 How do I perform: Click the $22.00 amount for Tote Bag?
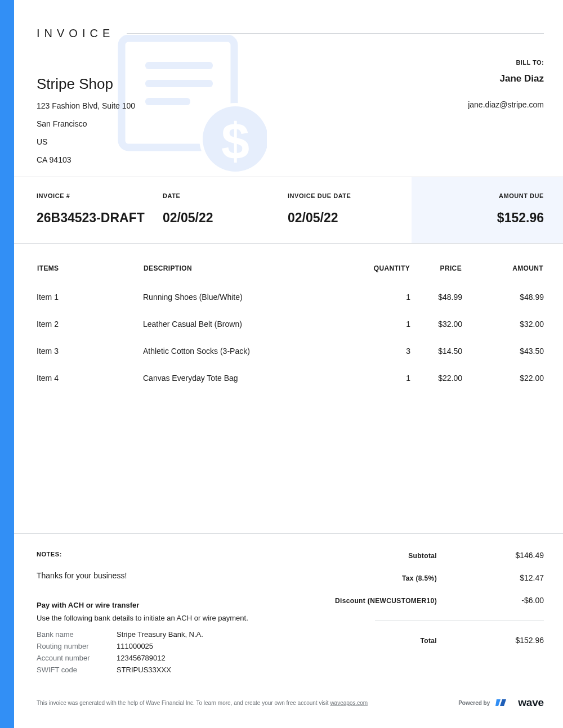tap(531, 378)
